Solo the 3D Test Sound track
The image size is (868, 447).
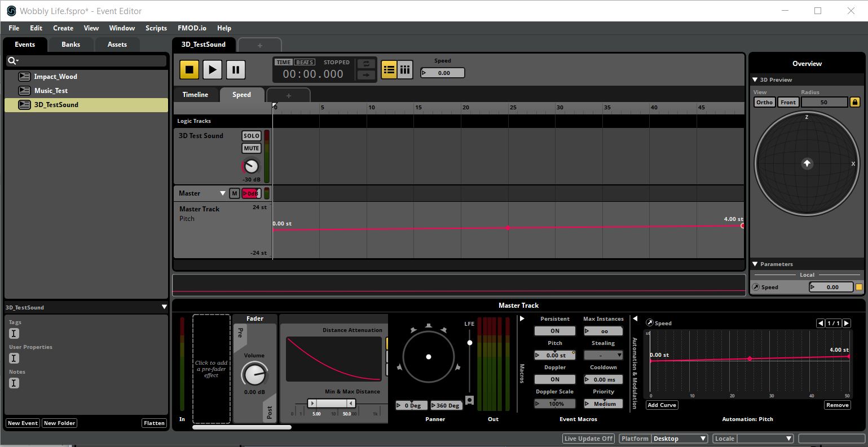[x=252, y=136]
